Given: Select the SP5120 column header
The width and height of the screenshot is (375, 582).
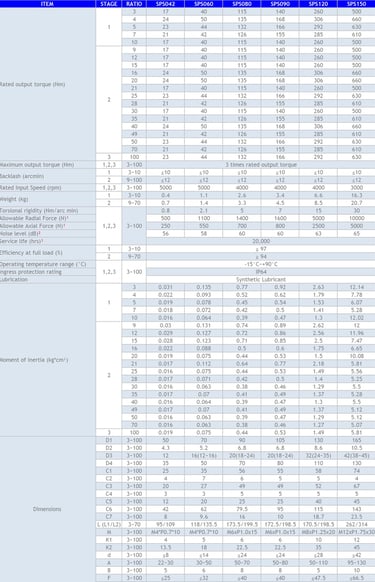Looking at the screenshot, I should coord(319,4).
